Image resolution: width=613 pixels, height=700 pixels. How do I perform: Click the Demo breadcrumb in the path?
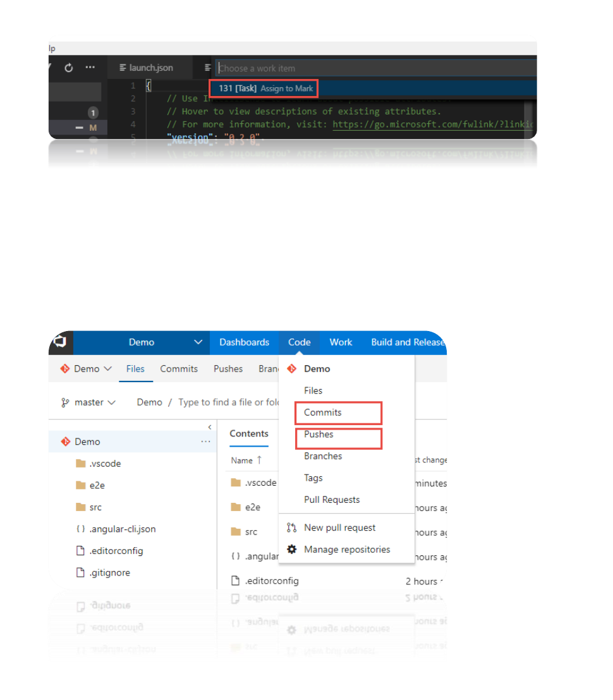[x=150, y=402]
